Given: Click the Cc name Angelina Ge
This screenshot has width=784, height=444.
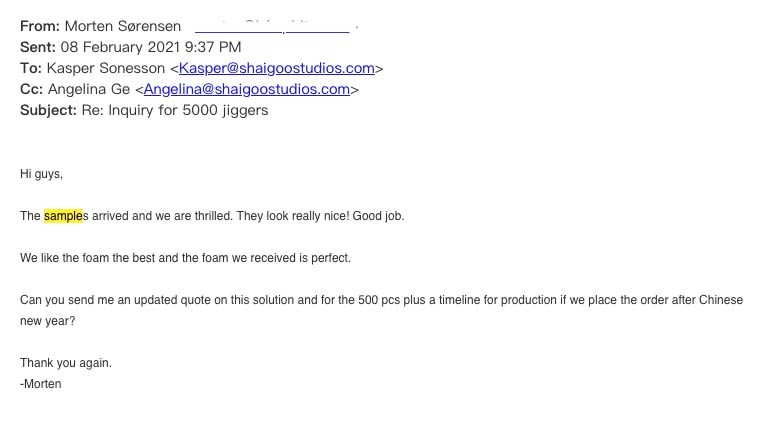Looking at the screenshot, I should (89, 89).
